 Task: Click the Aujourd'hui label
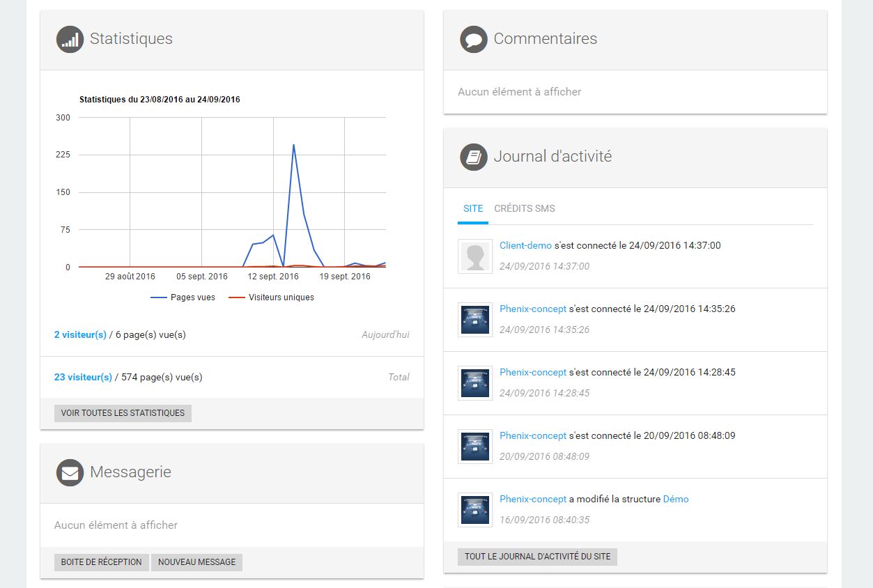[385, 335]
